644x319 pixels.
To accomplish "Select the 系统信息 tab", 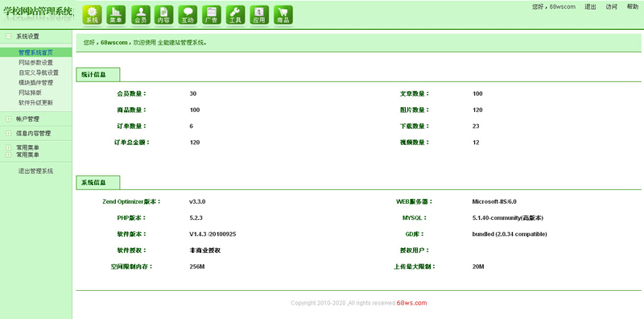I will click(x=97, y=183).
